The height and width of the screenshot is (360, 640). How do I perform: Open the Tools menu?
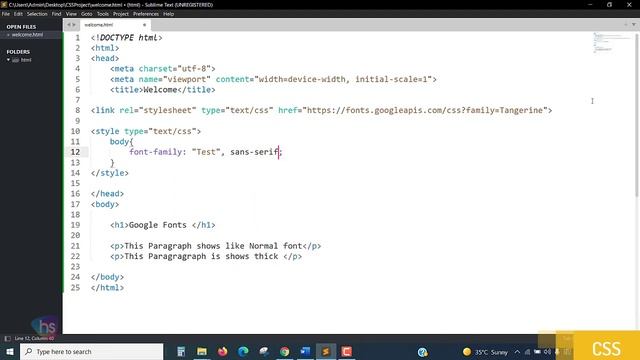pos(103,14)
